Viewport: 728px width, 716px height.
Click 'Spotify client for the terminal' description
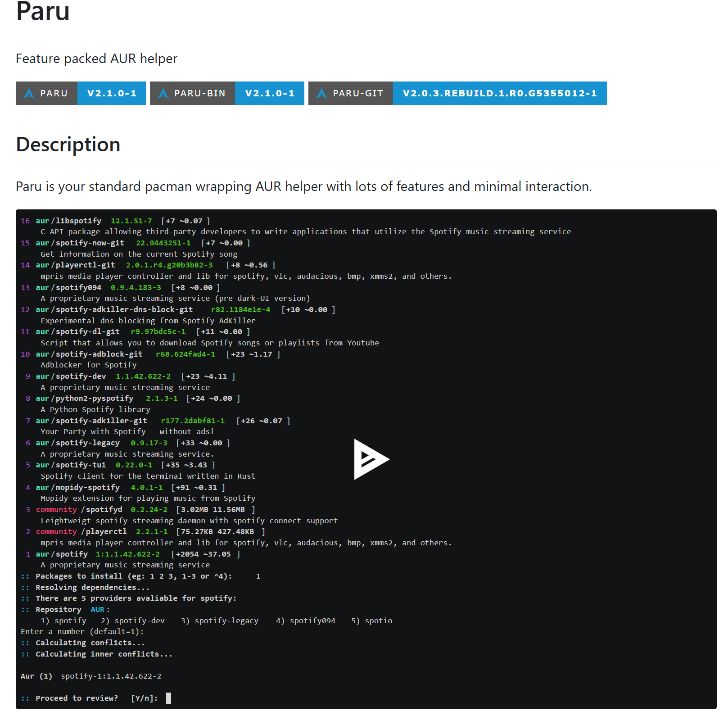(148, 476)
